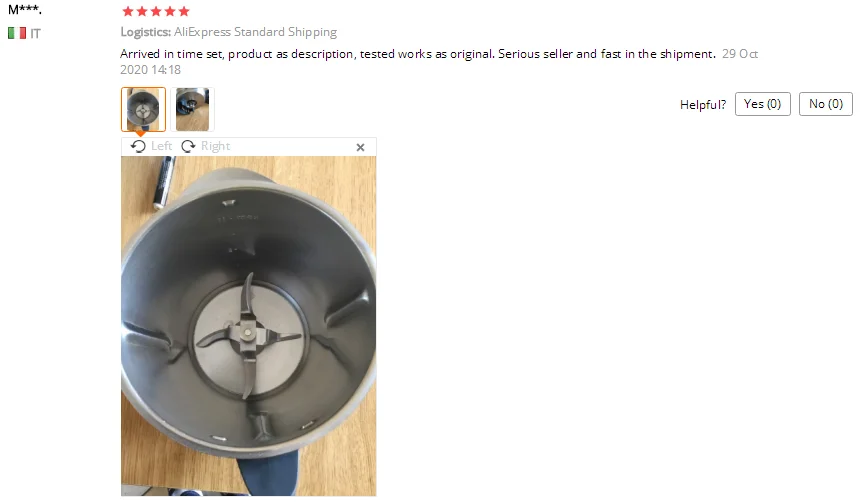Click the AliExpress Standard Shipping text
The height and width of the screenshot is (503, 861).
[x=255, y=32]
